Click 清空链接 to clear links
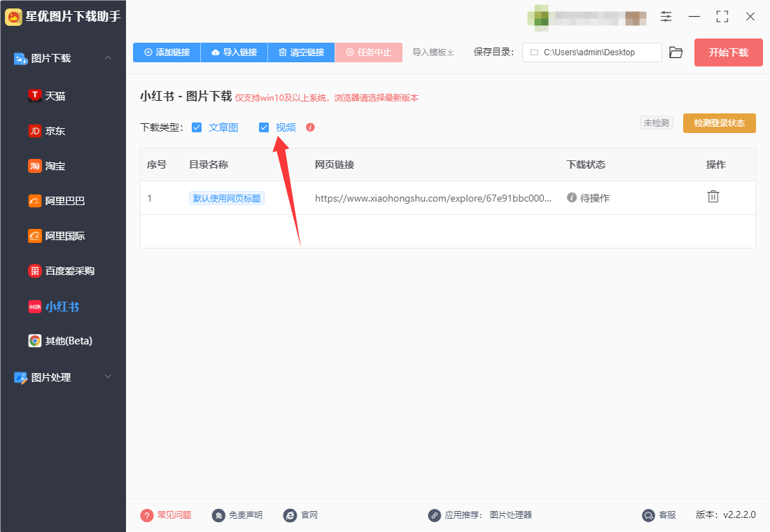770x532 pixels. click(302, 52)
